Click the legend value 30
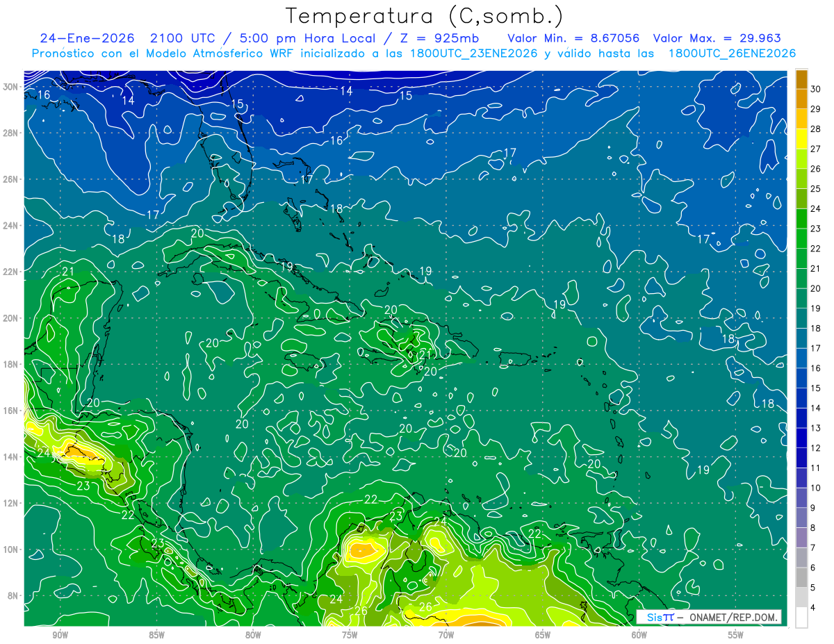The width and height of the screenshot is (834, 644). 816,88
